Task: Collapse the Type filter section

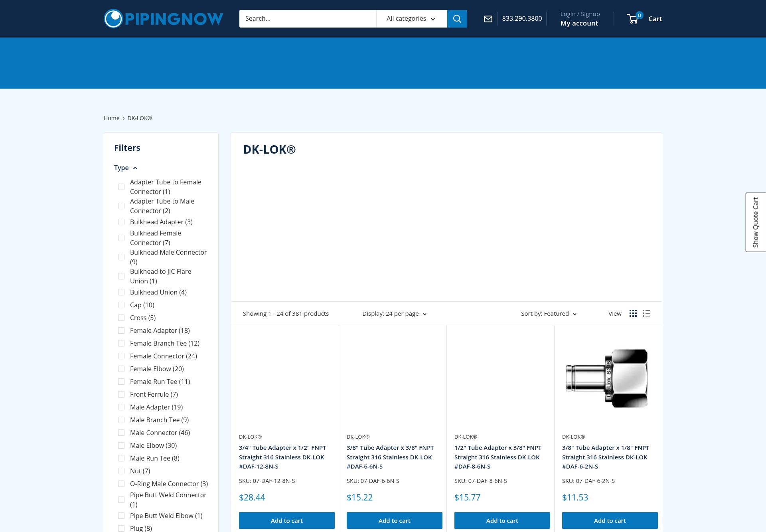Action: pyautogui.click(x=126, y=168)
